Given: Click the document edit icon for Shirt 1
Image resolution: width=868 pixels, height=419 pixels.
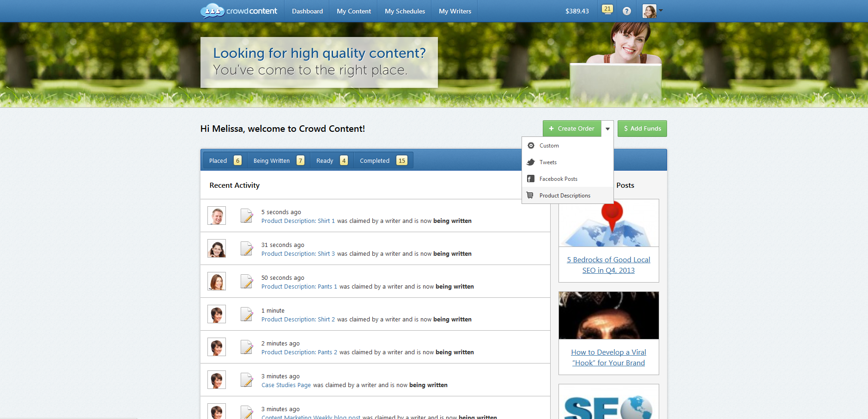Looking at the screenshot, I should [x=247, y=216].
